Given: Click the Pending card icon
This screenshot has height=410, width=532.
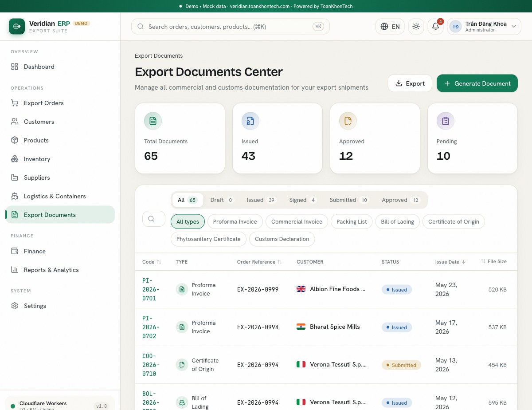Looking at the screenshot, I should 446,121.
